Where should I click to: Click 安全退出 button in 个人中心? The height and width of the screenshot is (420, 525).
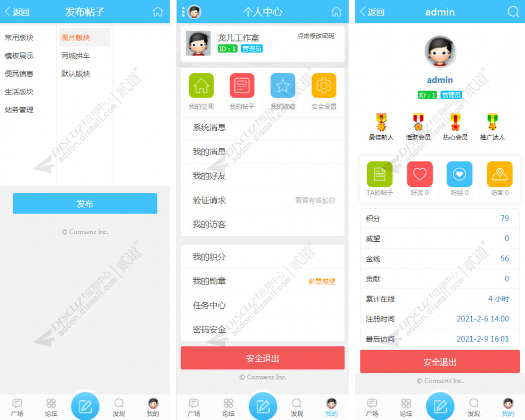pos(263,358)
